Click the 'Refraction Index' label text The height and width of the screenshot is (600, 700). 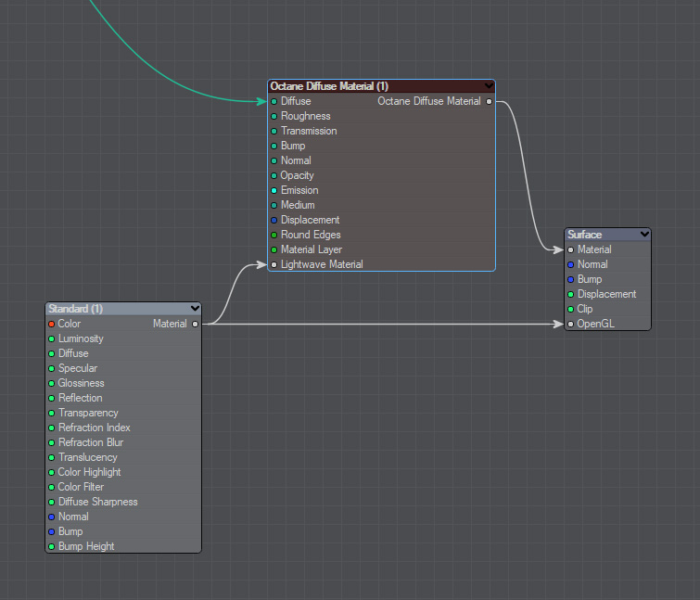point(95,428)
